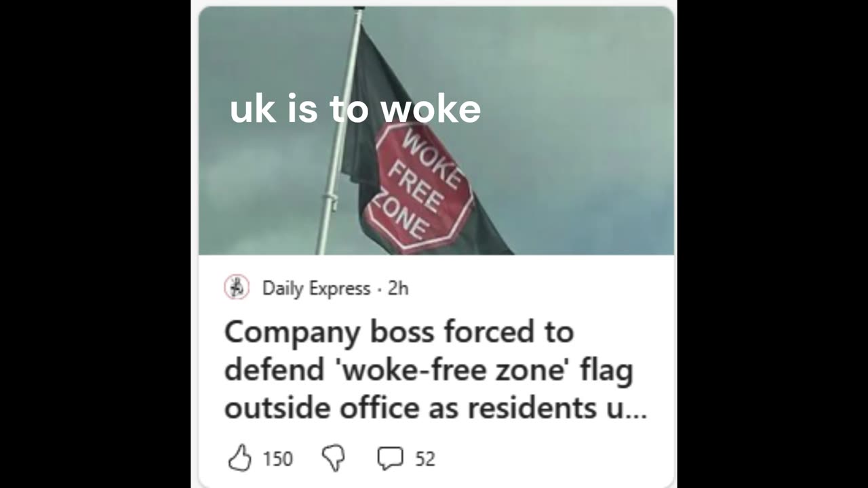Open comments via speech bubble icon

pos(390,459)
